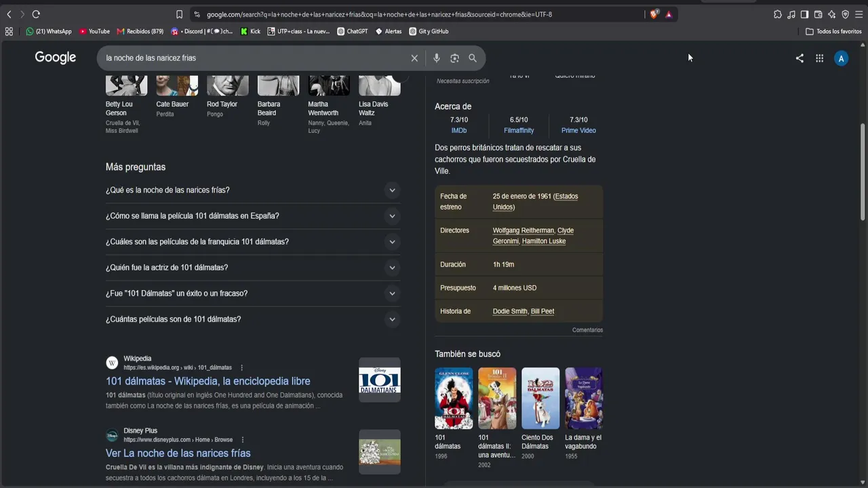Open the browser main hamburger menu

click(x=859, y=14)
